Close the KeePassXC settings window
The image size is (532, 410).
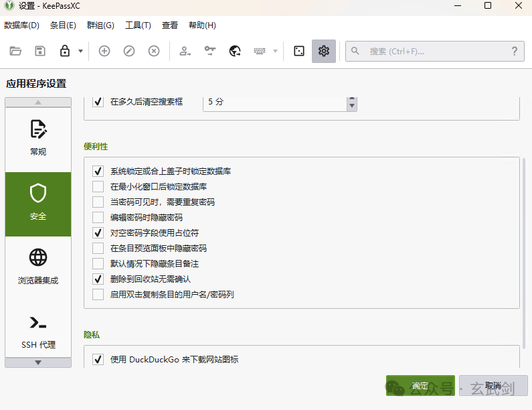click(519, 5)
